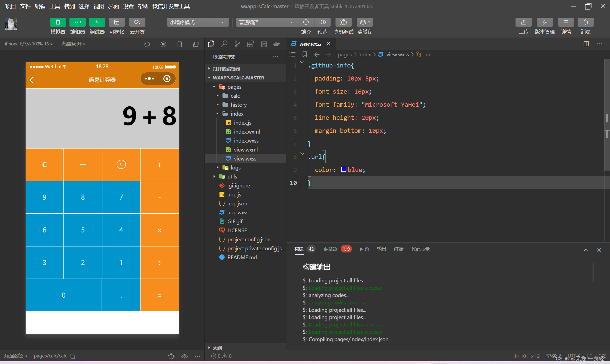Click the compile refresh icon
The image size is (610, 364).
(306, 22)
